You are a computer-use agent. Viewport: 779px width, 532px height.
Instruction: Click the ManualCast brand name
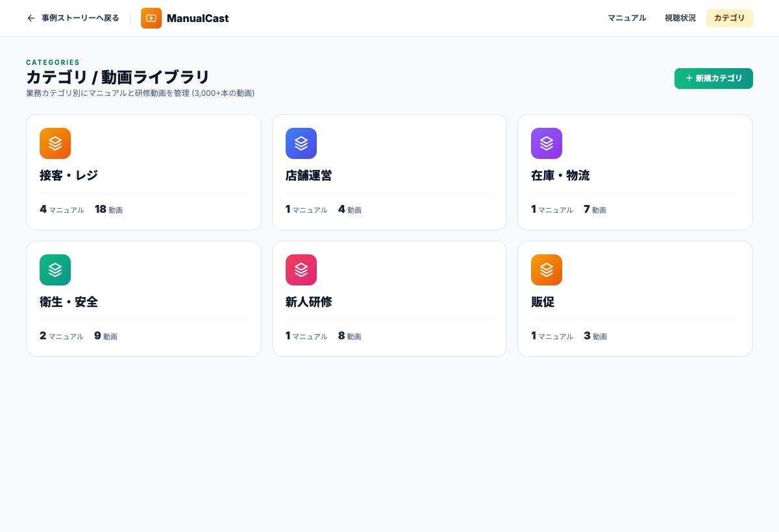point(197,18)
